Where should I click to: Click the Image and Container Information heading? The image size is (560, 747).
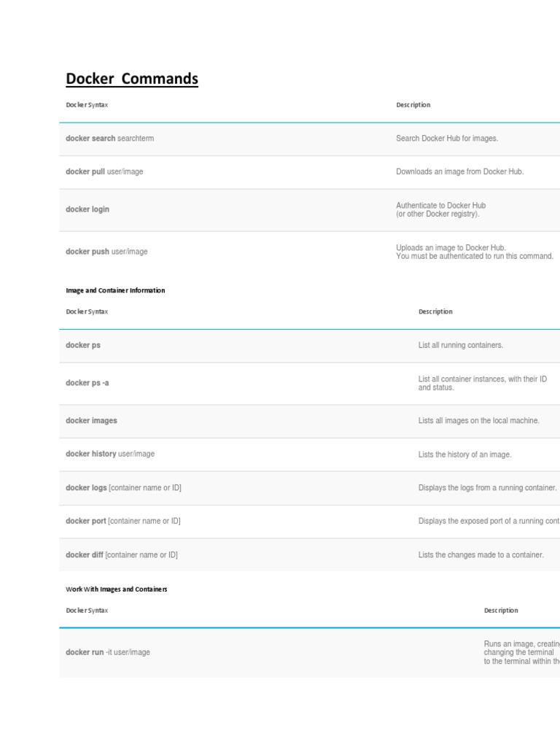click(x=115, y=290)
